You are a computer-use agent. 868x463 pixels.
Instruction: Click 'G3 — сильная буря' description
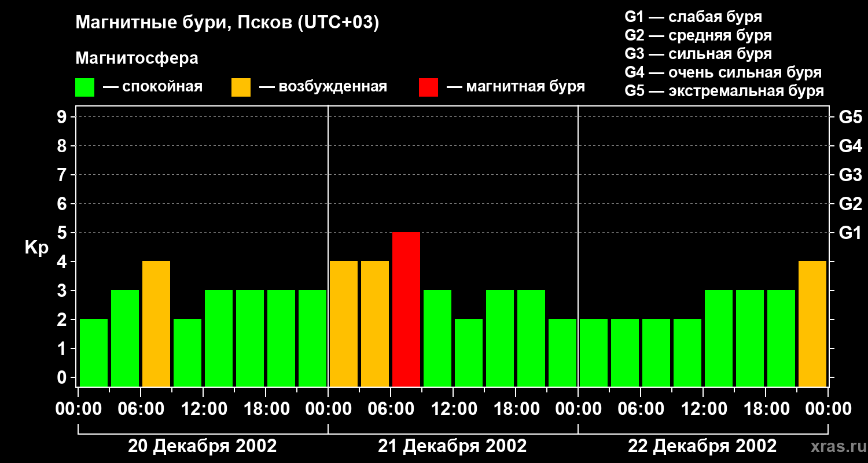coord(698,54)
